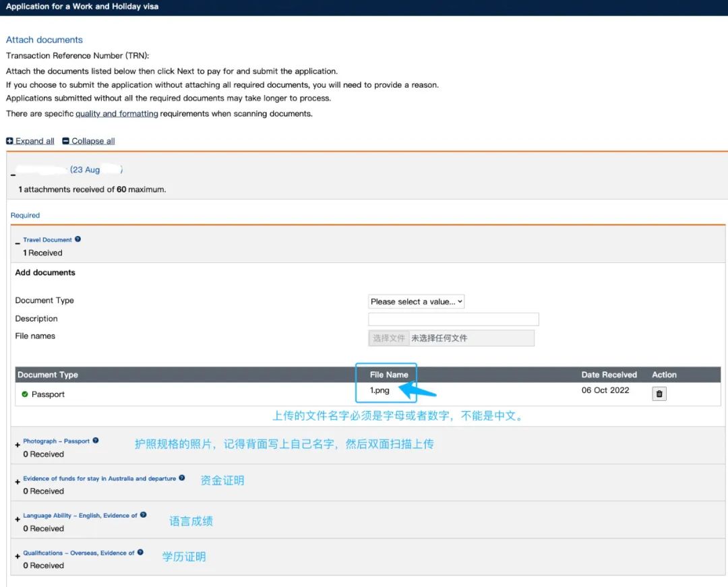Click green check icon beside Passport
Image resolution: width=728 pixels, height=587 pixels.
25,394
